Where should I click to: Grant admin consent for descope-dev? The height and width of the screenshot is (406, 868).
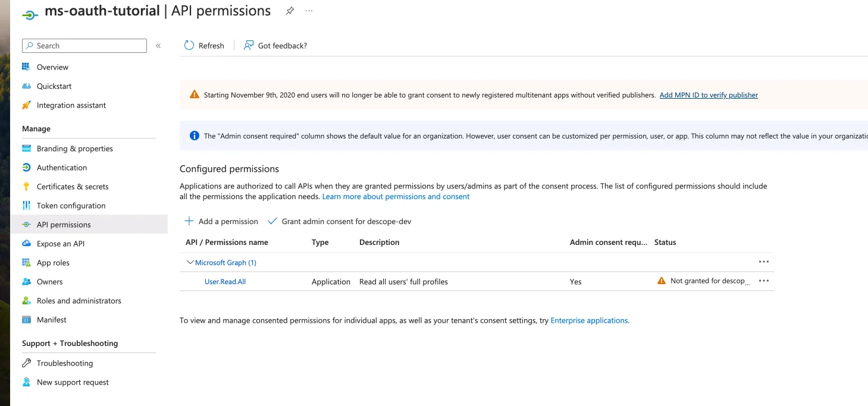click(339, 221)
